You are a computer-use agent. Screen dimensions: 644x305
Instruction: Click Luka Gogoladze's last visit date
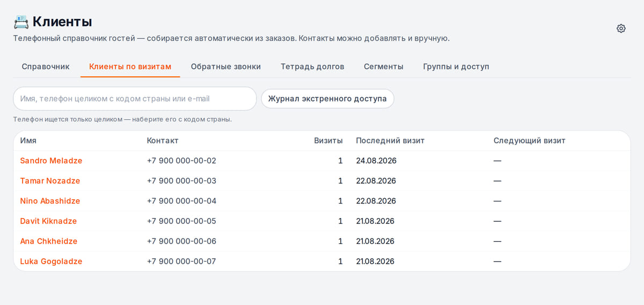pyautogui.click(x=375, y=262)
